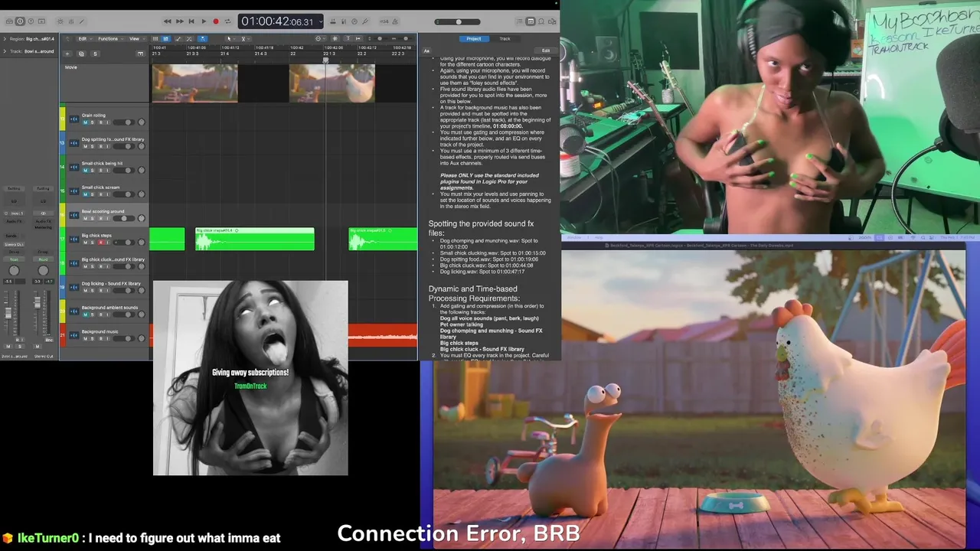Open the Mixer button in control bar
This screenshot has width=980, height=551.
coord(70,21)
